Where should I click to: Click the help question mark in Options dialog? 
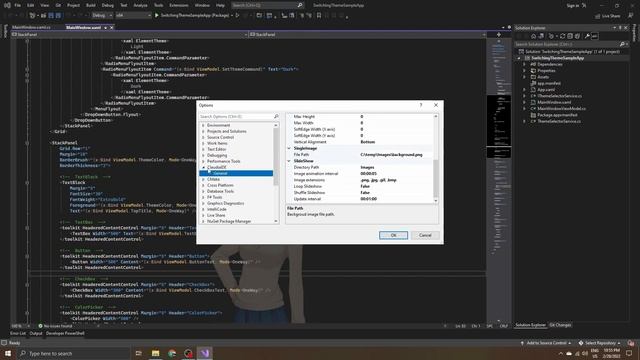coord(421,105)
